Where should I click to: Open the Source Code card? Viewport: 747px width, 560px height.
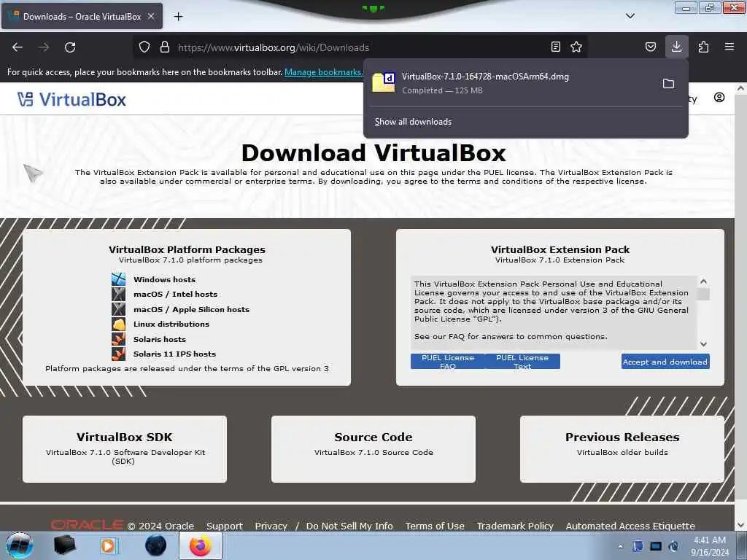click(x=373, y=449)
